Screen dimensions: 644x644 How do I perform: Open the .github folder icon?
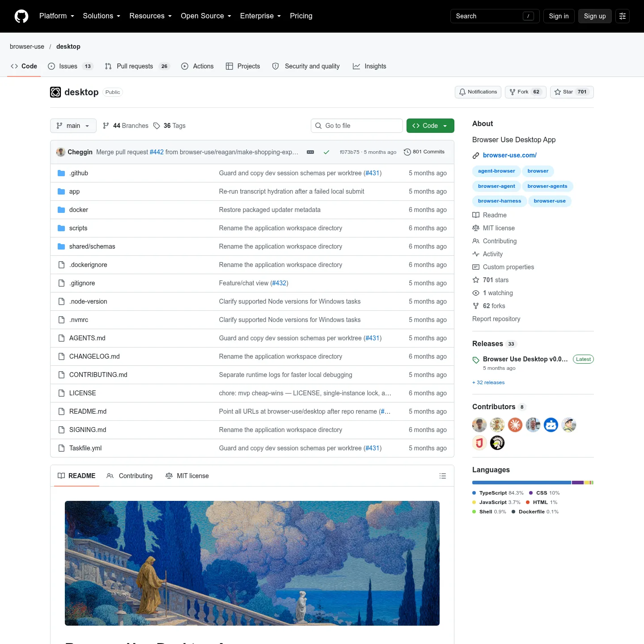point(61,173)
